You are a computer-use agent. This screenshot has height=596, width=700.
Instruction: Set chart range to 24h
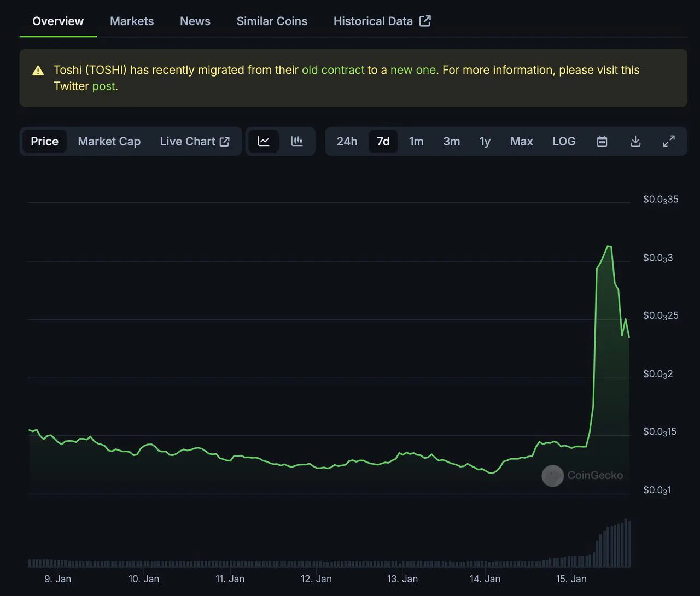(347, 141)
